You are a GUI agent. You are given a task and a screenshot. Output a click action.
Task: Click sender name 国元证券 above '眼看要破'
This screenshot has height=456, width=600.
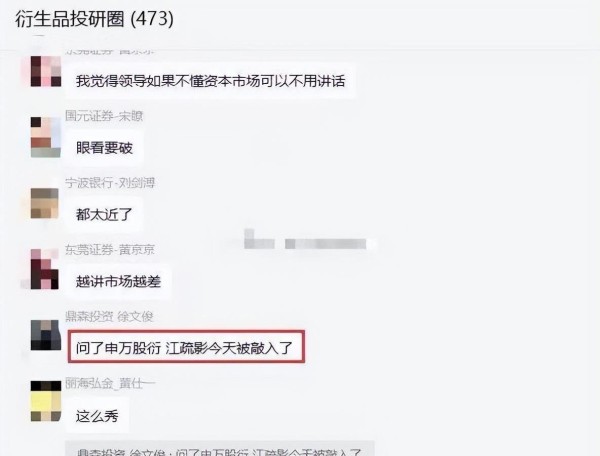click(104, 116)
